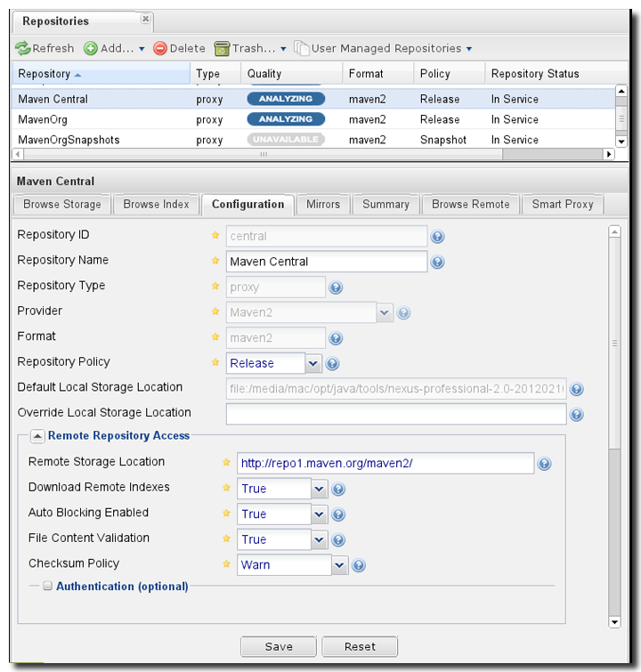Enable the Authentication (optional) checkbox

click(48, 587)
